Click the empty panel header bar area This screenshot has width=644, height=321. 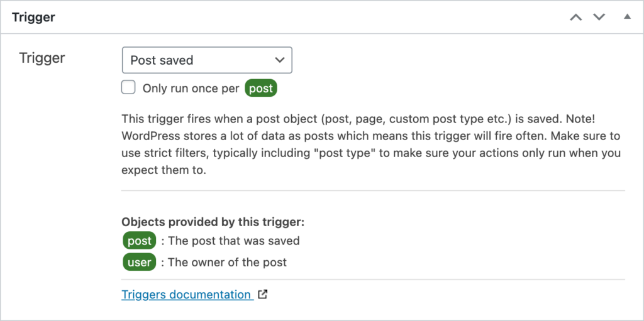click(x=312, y=17)
